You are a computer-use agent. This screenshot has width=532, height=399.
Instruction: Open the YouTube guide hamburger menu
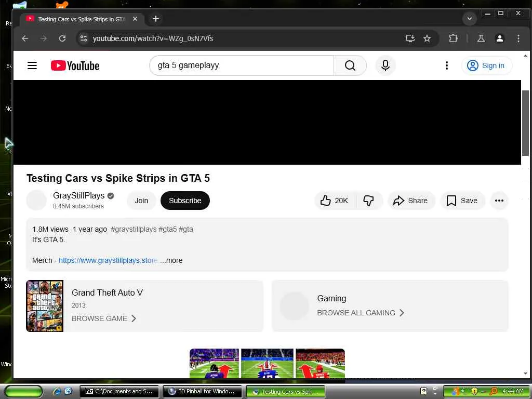(x=32, y=65)
